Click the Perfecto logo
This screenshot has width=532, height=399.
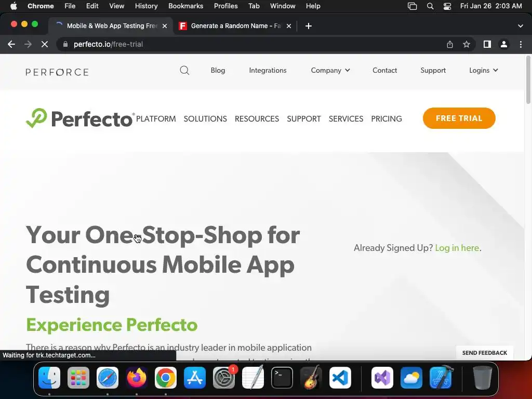tap(81, 118)
